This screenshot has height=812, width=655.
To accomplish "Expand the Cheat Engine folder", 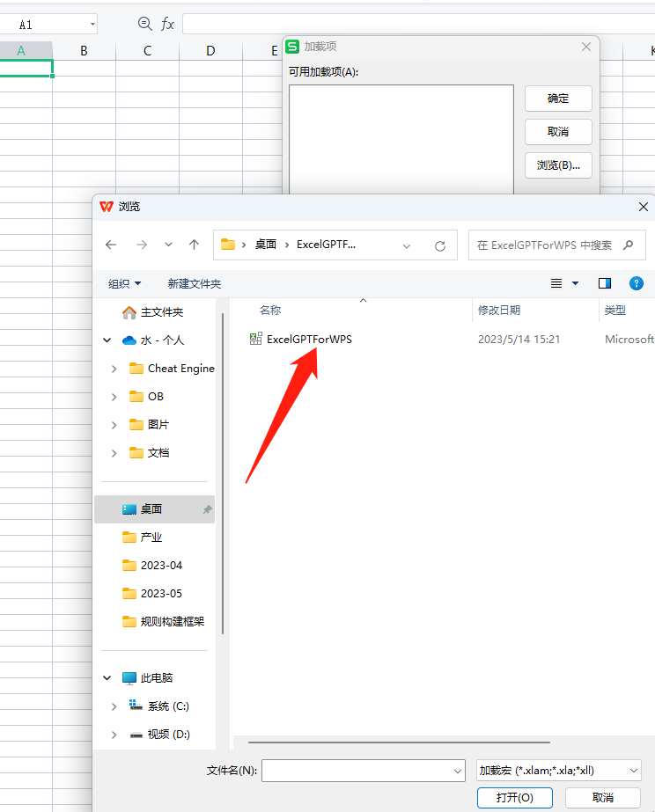I will 114,369.
